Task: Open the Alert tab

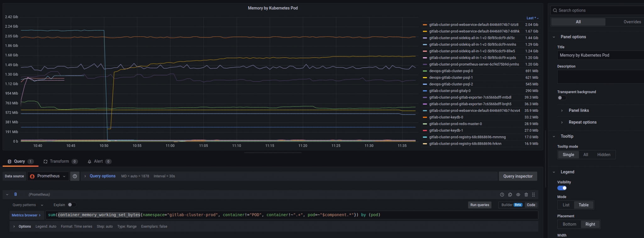Action: [x=98, y=161]
